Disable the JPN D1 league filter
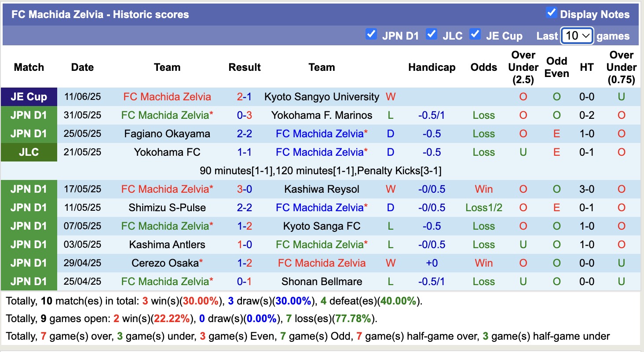Viewport: 644px width, 352px height. pos(371,34)
